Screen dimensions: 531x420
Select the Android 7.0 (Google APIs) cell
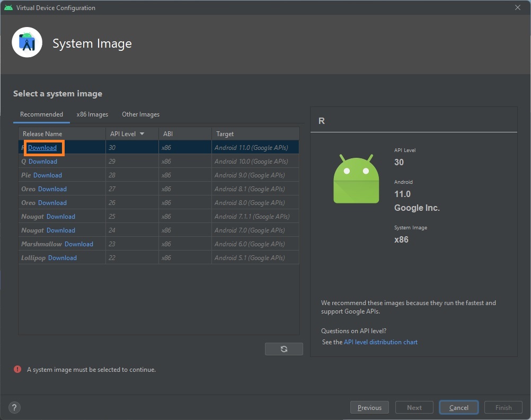255,230
